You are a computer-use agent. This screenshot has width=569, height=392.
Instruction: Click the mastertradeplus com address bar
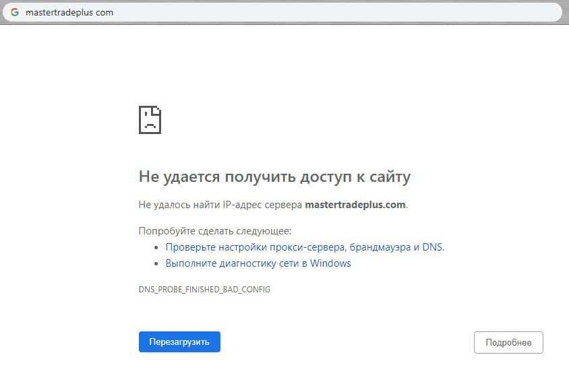coord(282,12)
